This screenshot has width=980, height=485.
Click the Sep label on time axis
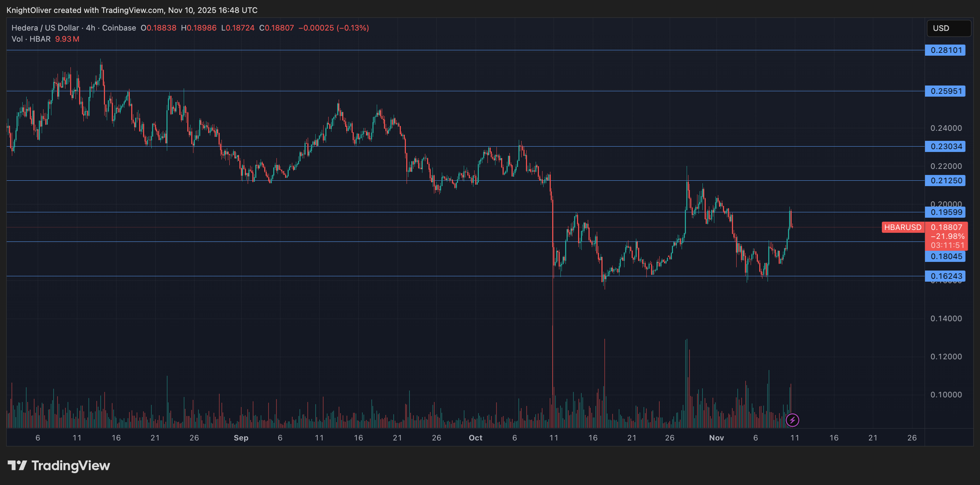[x=241, y=438]
